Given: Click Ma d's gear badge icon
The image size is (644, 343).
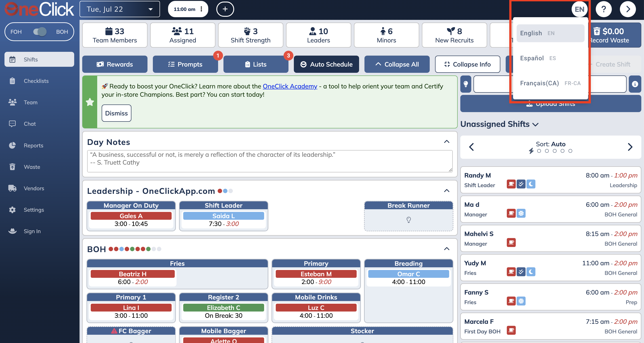Looking at the screenshot, I should (521, 213).
